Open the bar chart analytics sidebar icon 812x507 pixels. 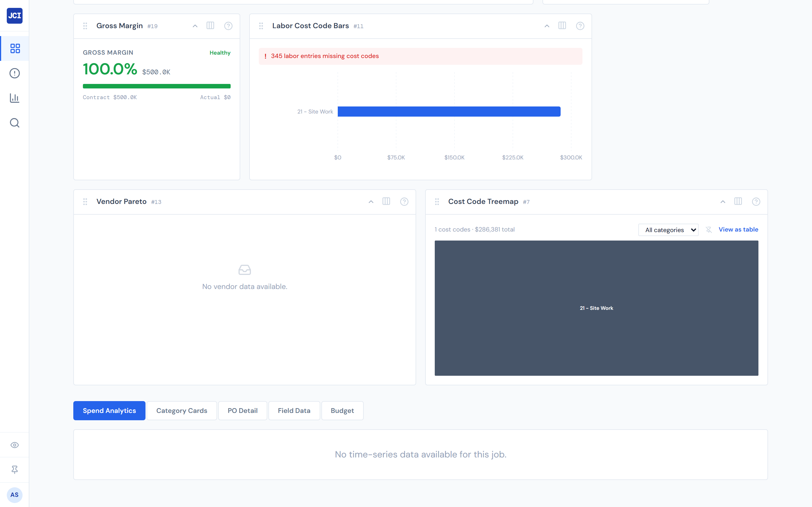pos(15,98)
